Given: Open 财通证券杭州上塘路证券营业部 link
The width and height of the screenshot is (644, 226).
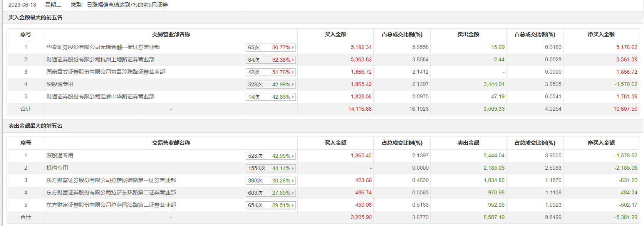Looking at the screenshot, I should [x=100, y=59].
